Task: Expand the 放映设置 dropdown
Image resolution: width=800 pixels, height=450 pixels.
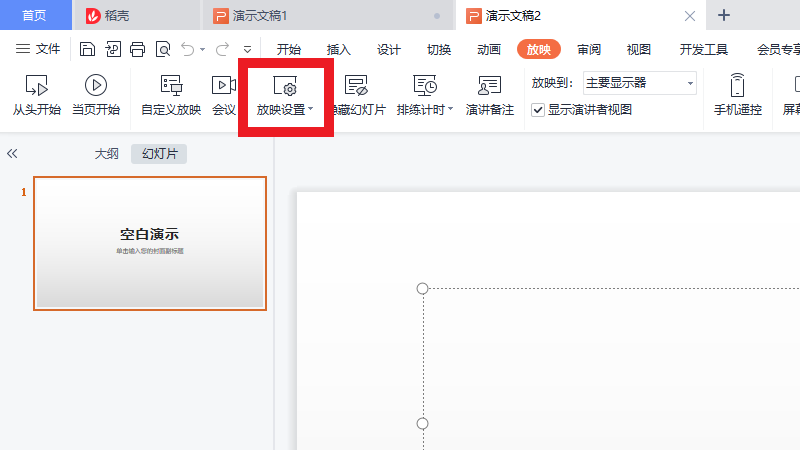Action: [311, 110]
